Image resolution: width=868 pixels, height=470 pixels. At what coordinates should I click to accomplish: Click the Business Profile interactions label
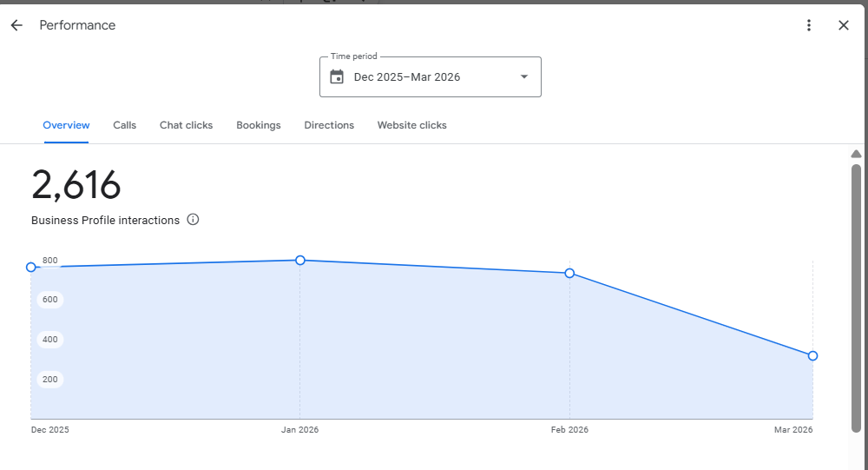pyautogui.click(x=105, y=220)
